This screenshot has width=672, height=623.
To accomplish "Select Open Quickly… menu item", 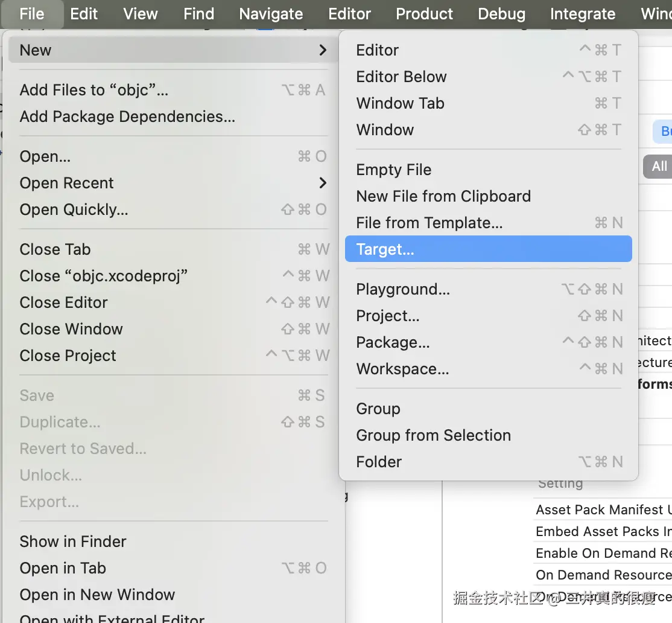I will click(x=74, y=209).
